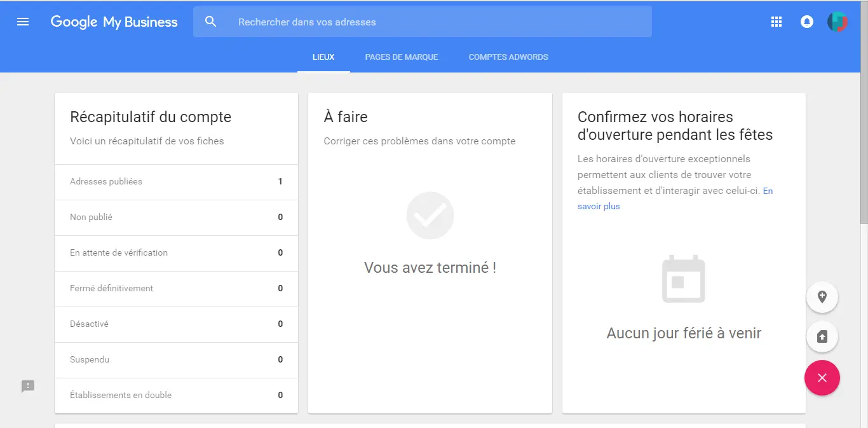Select the Désactivé row
This screenshot has height=428, width=868.
click(x=176, y=324)
